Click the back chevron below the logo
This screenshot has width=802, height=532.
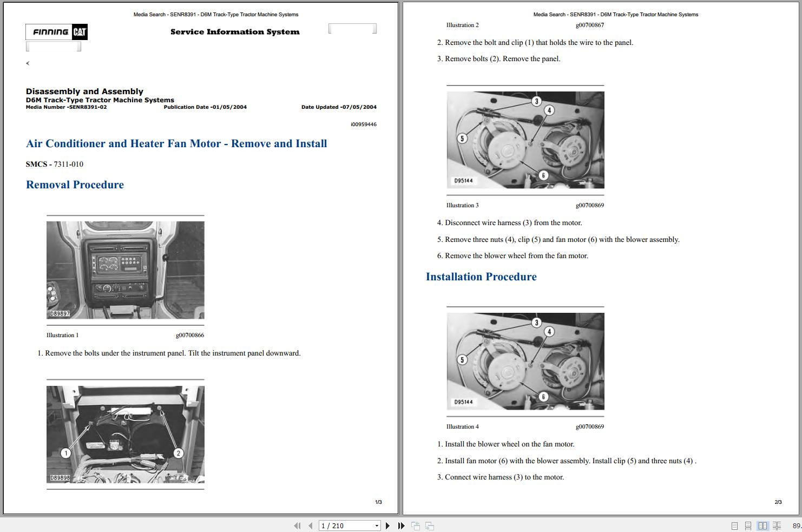28,63
